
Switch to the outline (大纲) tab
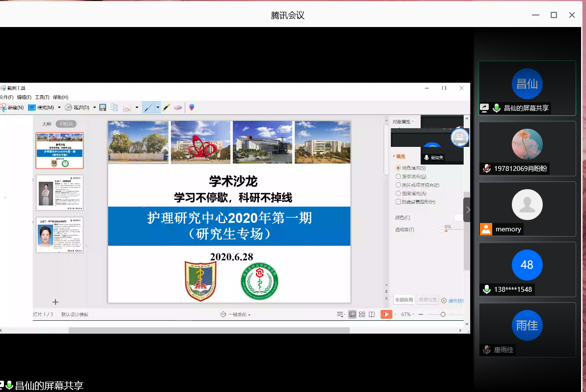[x=47, y=124]
